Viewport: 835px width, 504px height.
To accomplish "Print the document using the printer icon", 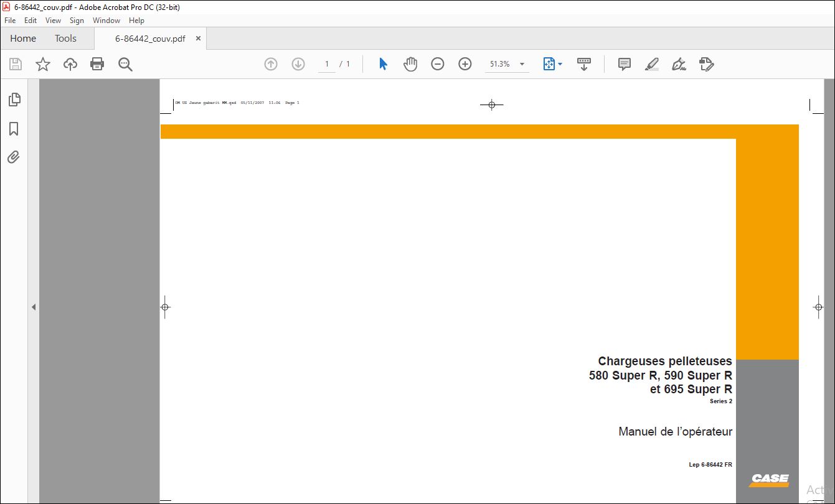I will (x=97, y=64).
